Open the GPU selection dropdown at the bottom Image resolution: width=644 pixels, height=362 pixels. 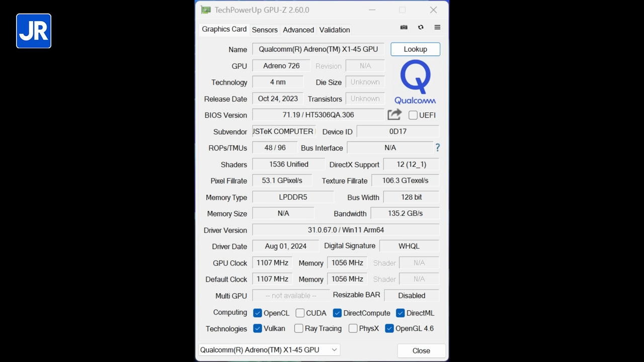click(x=334, y=349)
